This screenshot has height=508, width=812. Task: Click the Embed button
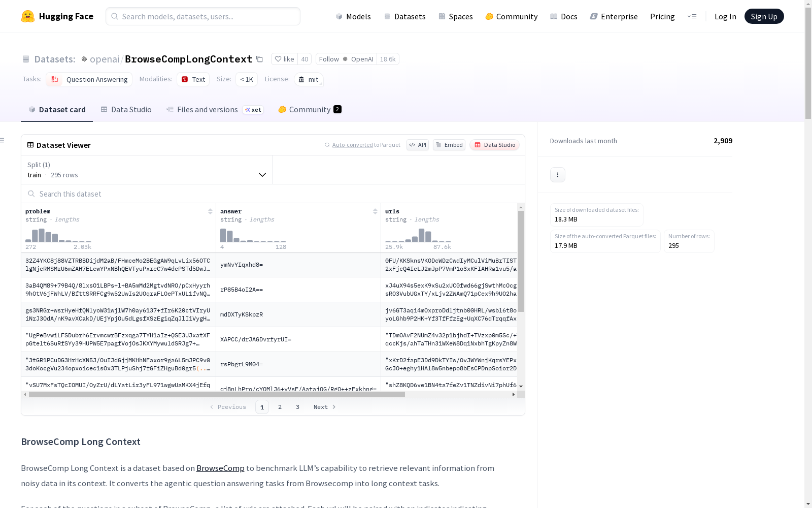point(449,145)
